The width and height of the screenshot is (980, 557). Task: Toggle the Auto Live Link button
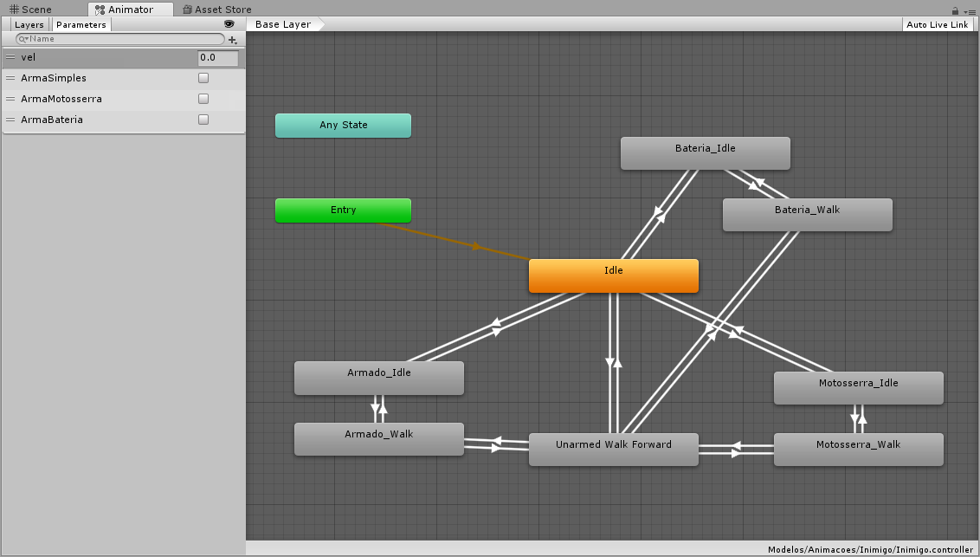click(x=937, y=24)
